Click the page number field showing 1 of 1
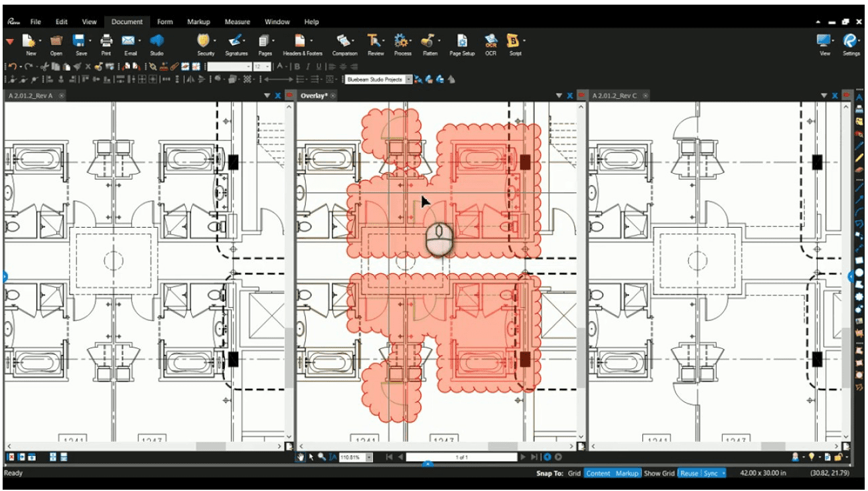The width and height of the screenshot is (868, 491). tap(462, 457)
